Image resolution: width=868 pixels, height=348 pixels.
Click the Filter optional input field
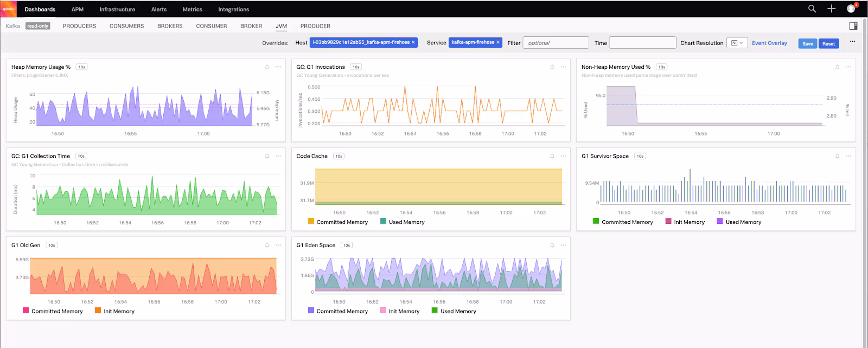(556, 43)
